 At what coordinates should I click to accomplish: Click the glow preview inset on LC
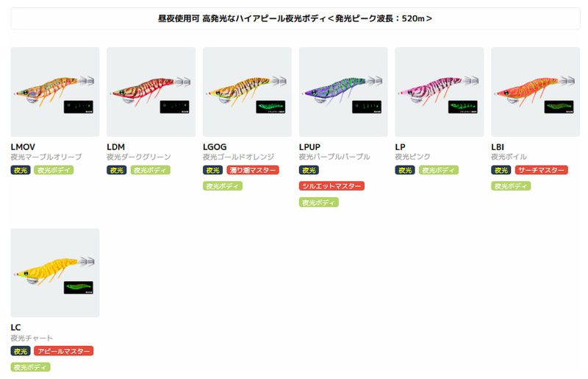coord(79,288)
